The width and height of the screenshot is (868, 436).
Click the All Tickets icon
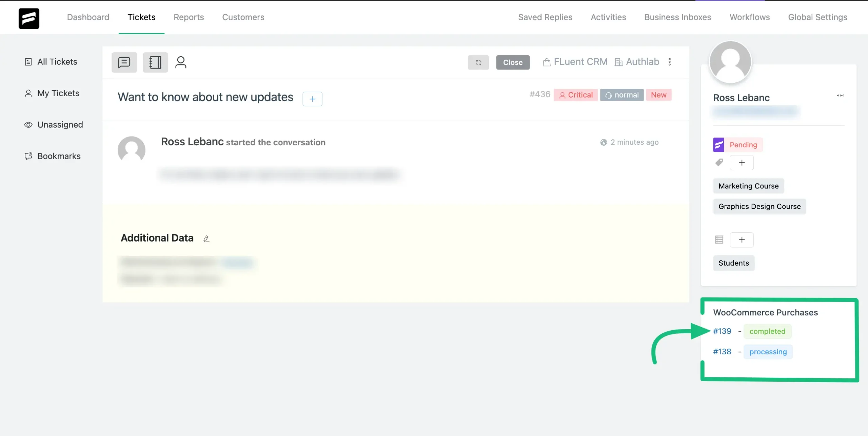click(x=28, y=62)
